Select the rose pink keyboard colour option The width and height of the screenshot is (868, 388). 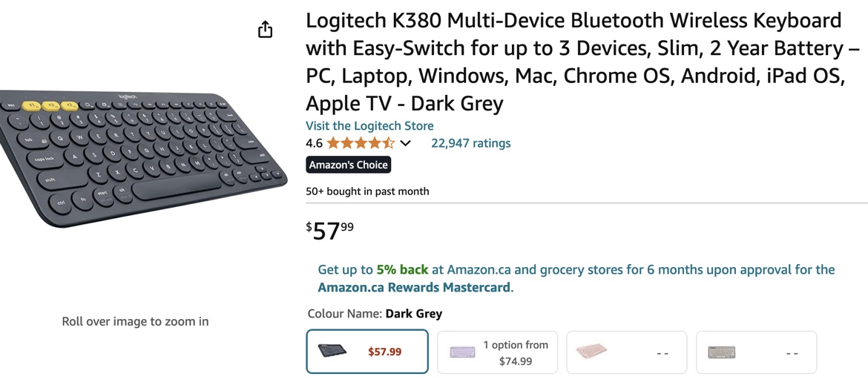pos(626,352)
